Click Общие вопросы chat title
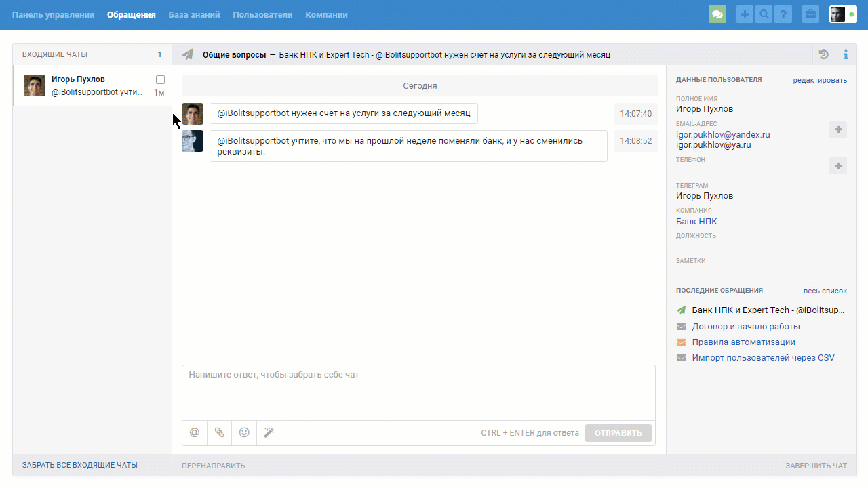Viewport: 868px width, 488px height. (234, 54)
